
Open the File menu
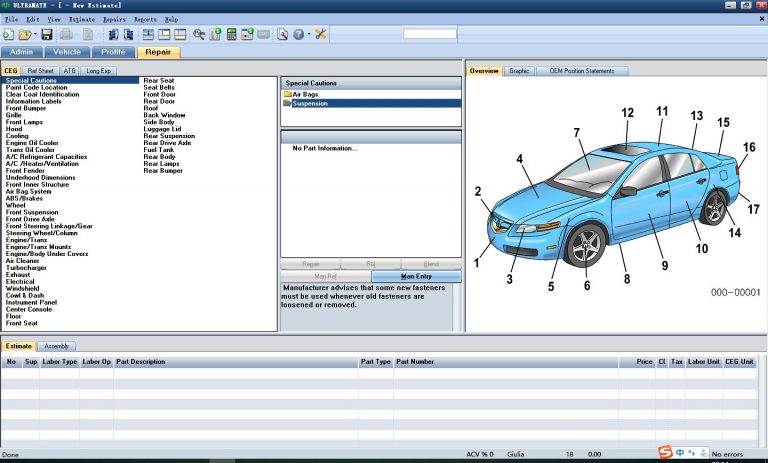pyautogui.click(x=11, y=20)
